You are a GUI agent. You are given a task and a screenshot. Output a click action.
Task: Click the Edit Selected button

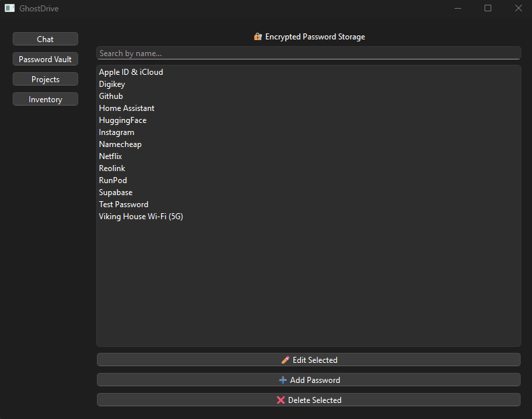308,360
